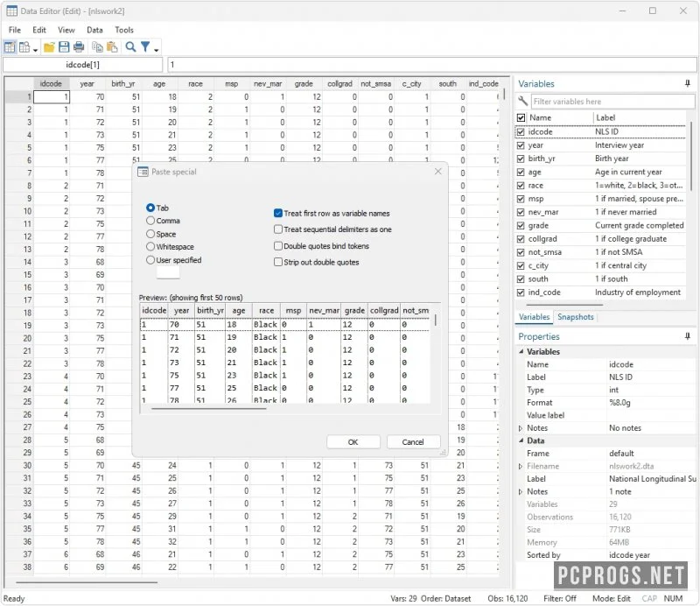
Task: Expand the variable Notes row showing No notes
Action: click(x=521, y=428)
